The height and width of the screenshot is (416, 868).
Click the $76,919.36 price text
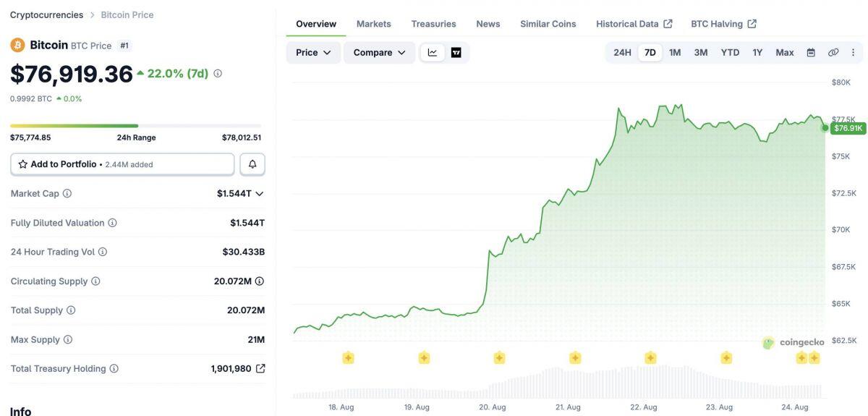click(72, 74)
